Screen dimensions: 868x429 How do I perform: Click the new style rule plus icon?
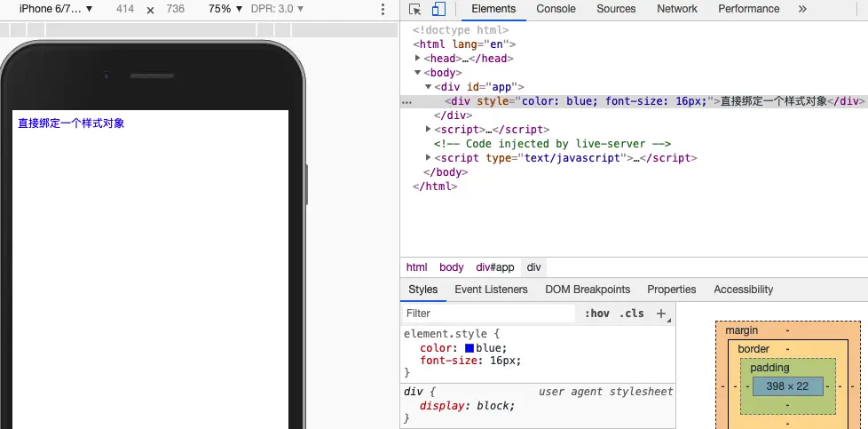tap(661, 314)
